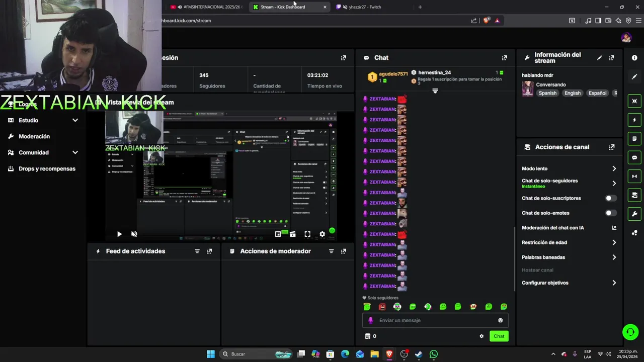Toggle the document widget icon in sidebar

(634, 139)
